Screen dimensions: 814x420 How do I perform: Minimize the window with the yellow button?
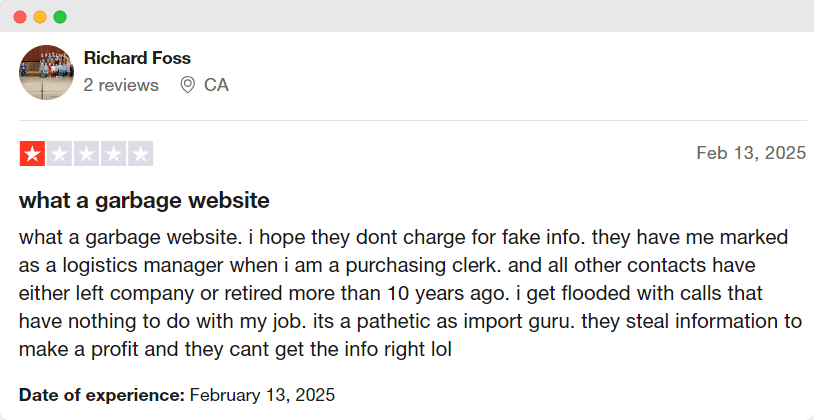click(40, 17)
